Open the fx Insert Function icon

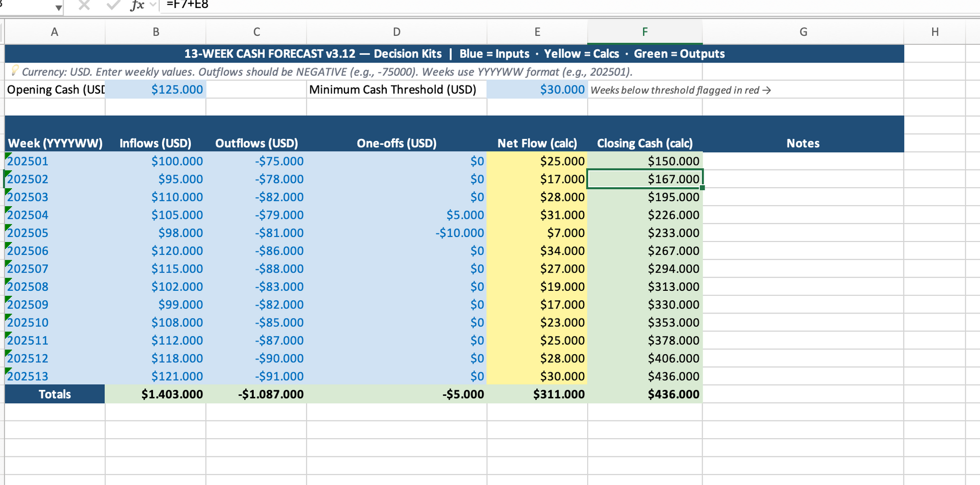click(136, 5)
